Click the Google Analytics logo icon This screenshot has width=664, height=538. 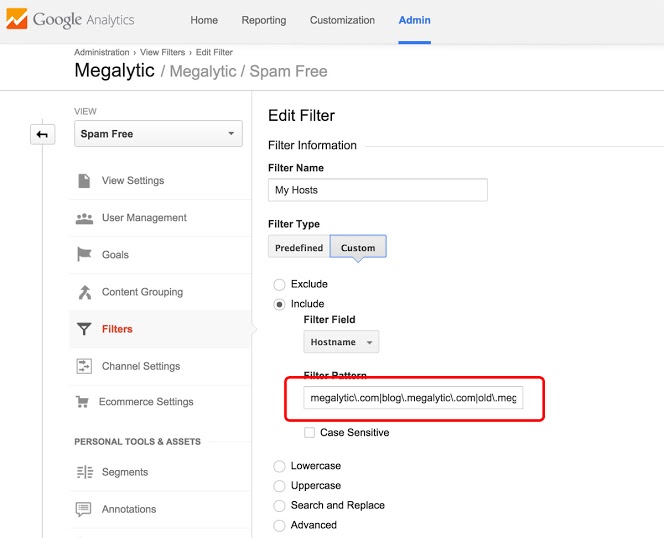(17, 20)
